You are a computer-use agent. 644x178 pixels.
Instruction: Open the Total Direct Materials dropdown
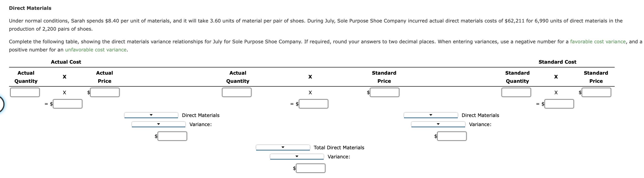tap(283, 147)
